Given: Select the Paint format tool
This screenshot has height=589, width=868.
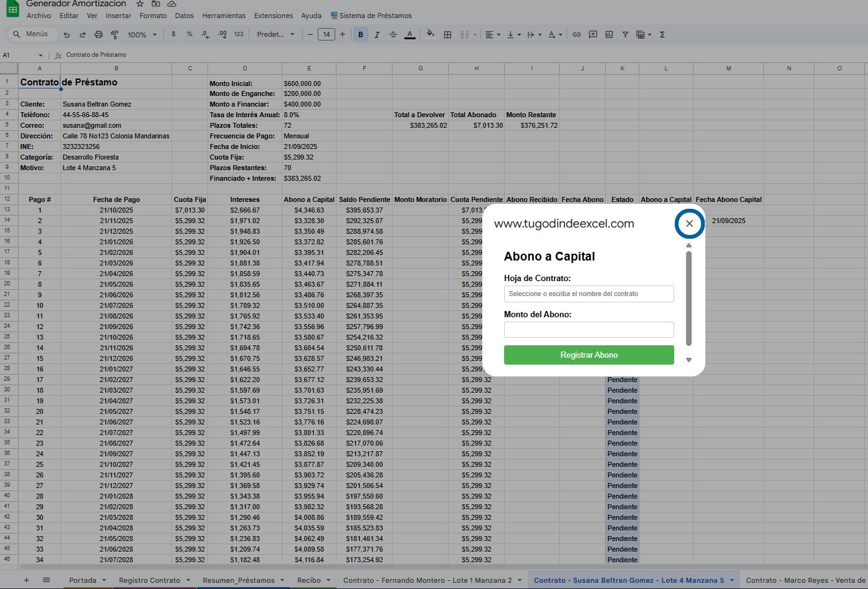Looking at the screenshot, I should 115,34.
